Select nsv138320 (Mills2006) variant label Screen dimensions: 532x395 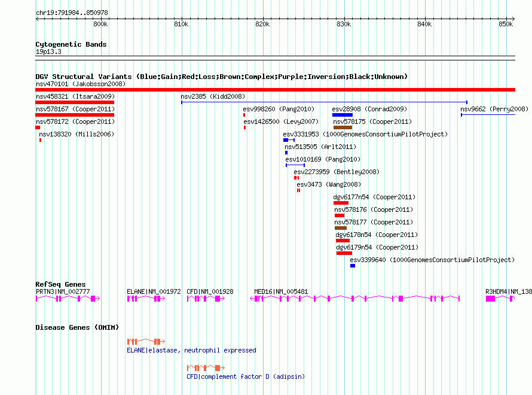click(x=77, y=134)
